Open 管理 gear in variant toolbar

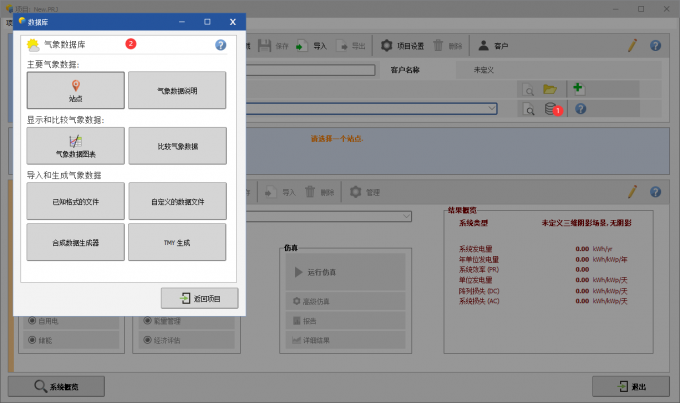click(355, 192)
